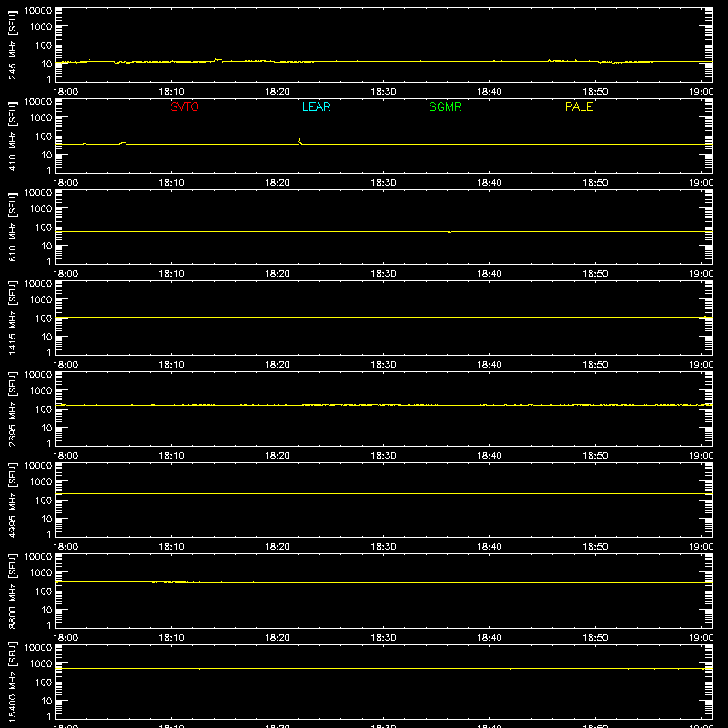Select the 4995 MHz [SFU] axis title
The height and width of the screenshot is (728, 728).
pyautogui.click(x=12, y=500)
